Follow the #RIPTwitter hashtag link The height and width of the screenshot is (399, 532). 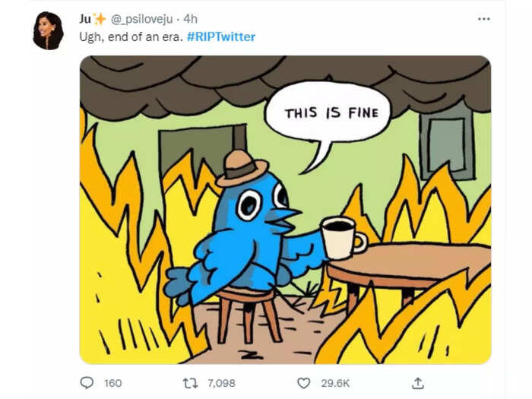(x=221, y=36)
